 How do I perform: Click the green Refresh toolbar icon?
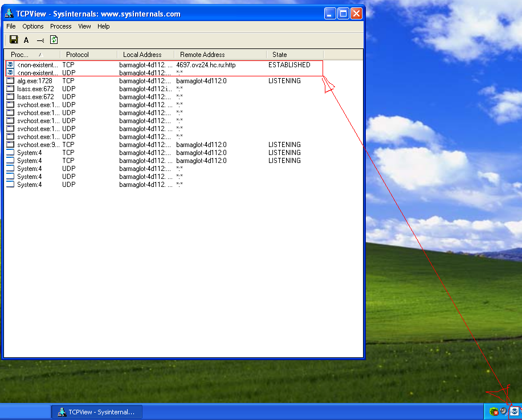click(x=54, y=40)
